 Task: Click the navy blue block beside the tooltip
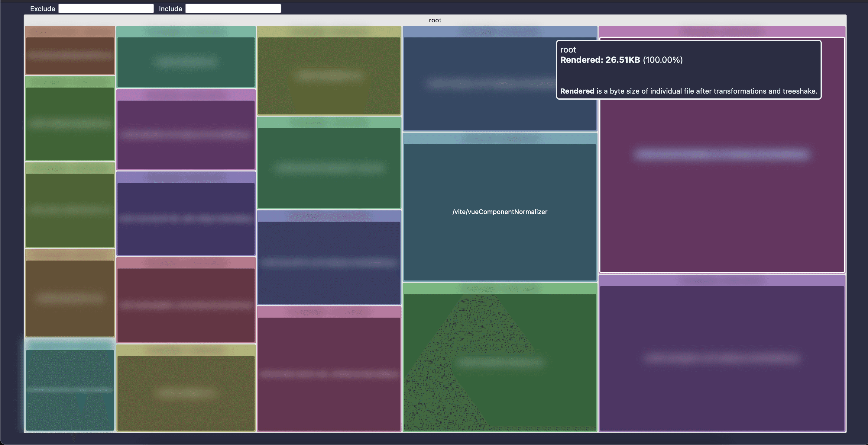(478, 84)
